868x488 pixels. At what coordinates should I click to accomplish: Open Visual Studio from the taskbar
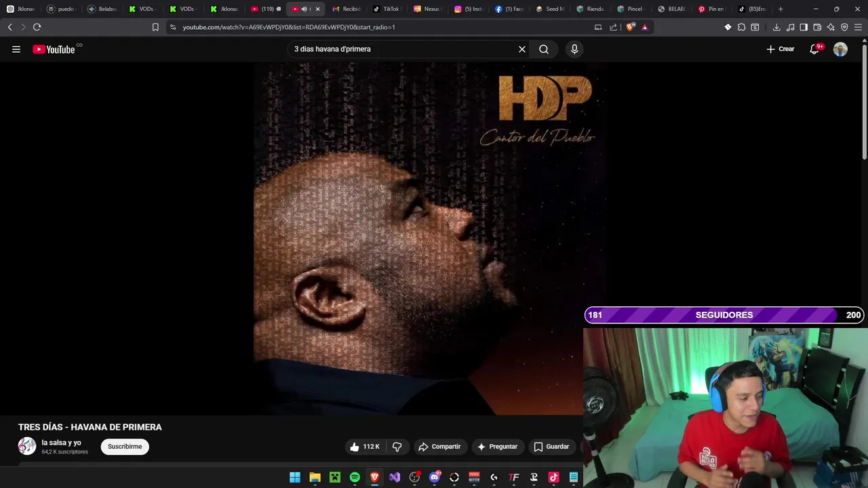click(395, 478)
